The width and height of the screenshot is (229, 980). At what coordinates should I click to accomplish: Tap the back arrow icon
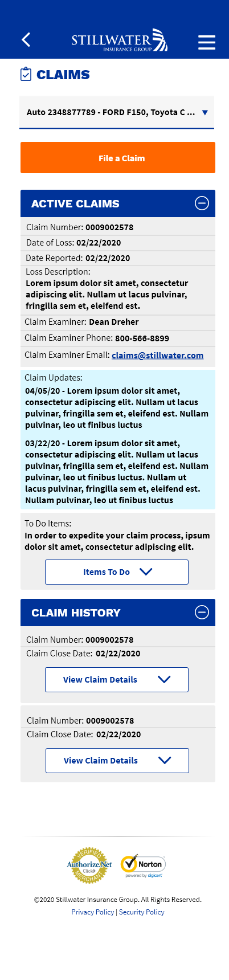[26, 39]
